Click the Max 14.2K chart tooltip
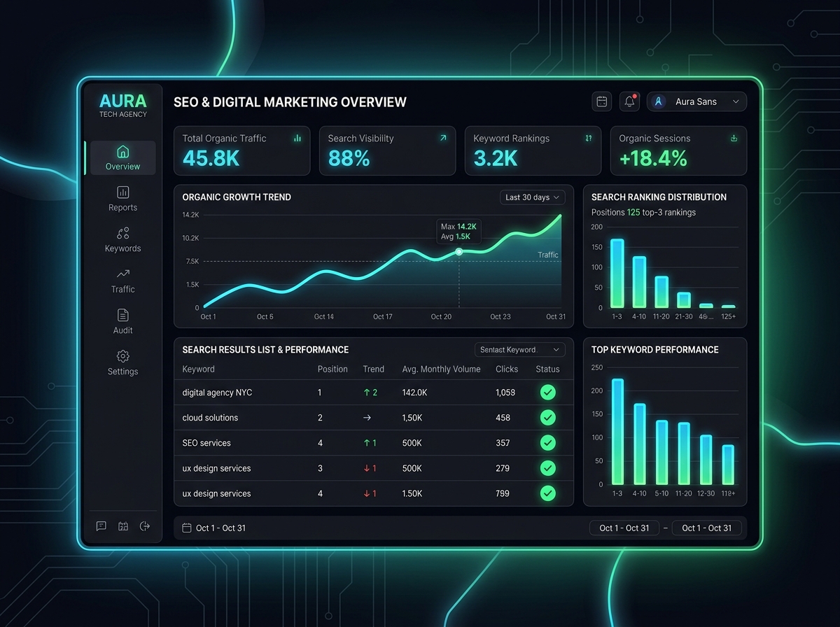 [x=459, y=232]
